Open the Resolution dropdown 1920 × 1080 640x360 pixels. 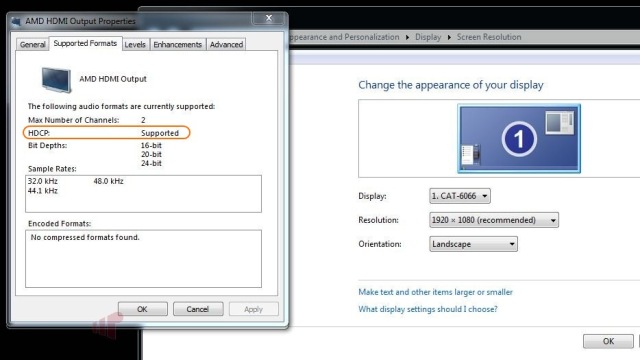click(494, 220)
